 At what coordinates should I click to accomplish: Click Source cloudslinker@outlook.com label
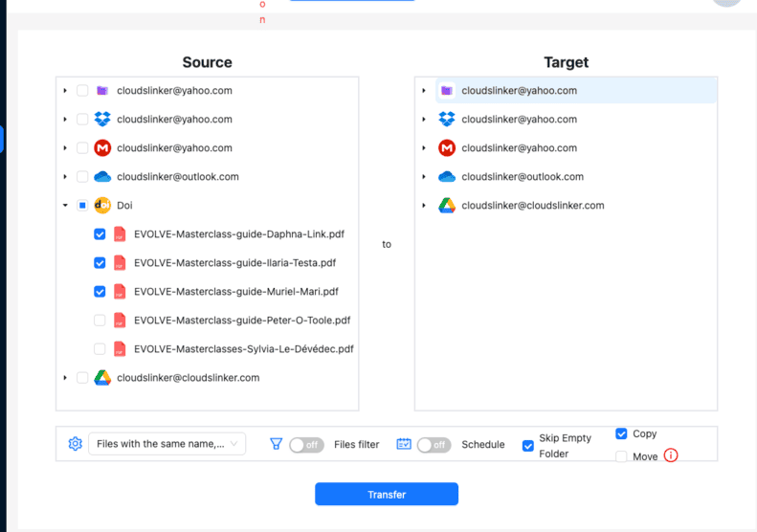click(178, 177)
